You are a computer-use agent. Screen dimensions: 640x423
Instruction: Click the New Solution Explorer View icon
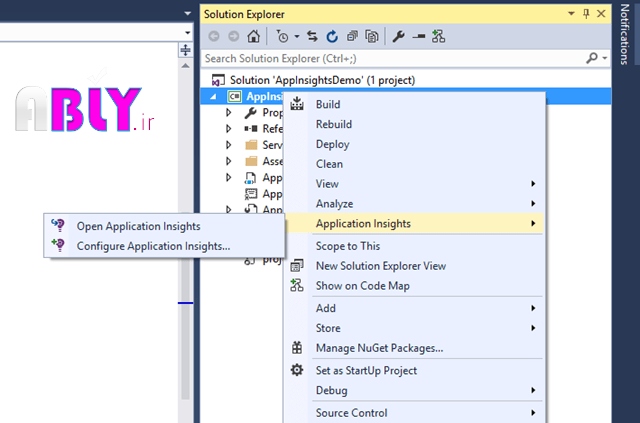297,265
